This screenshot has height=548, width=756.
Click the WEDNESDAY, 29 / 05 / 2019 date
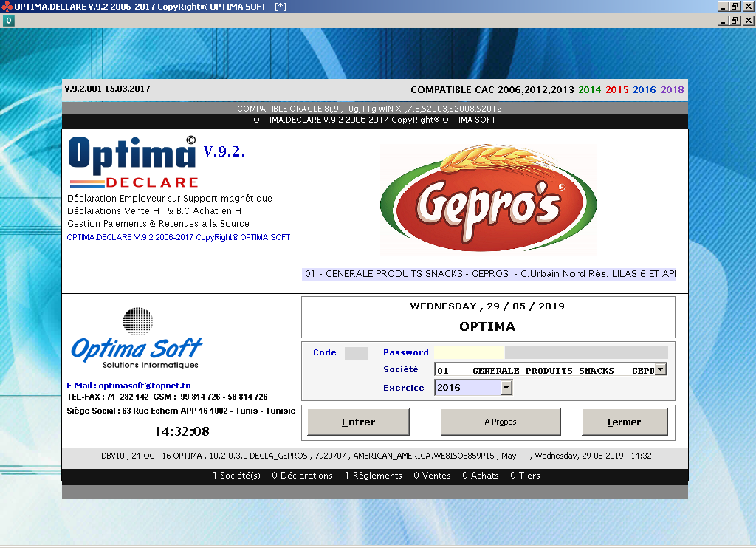coord(487,306)
